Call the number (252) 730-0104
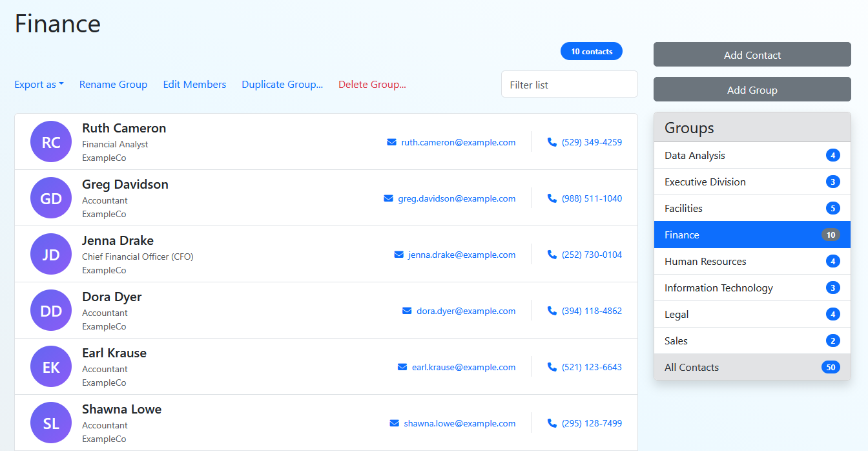 pos(592,255)
